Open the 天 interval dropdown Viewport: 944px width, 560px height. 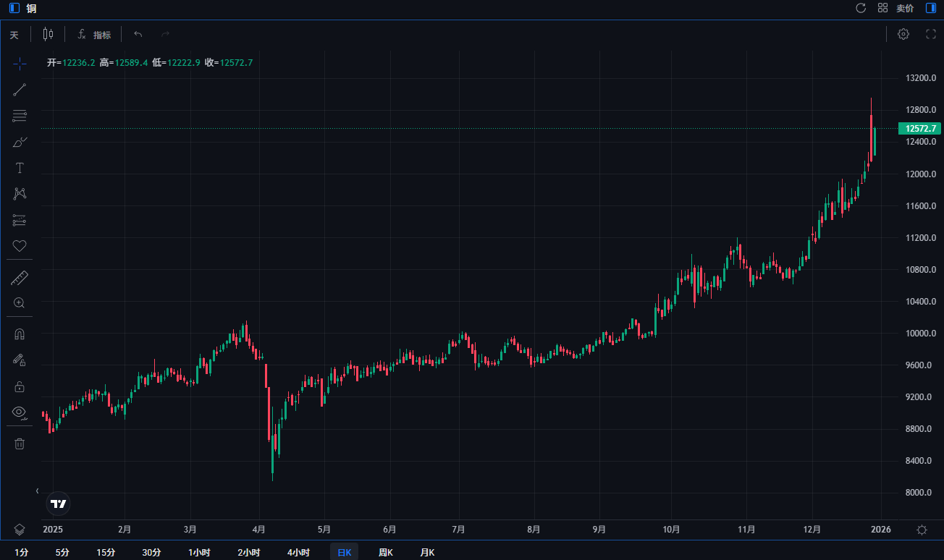pyautogui.click(x=14, y=35)
